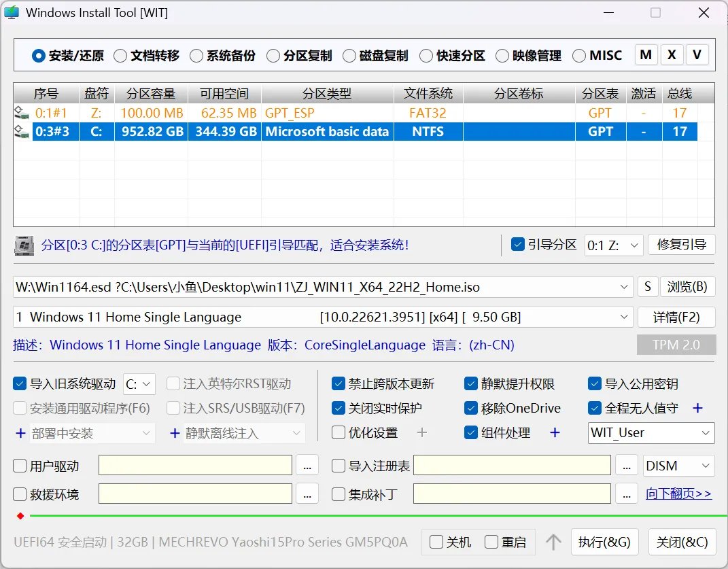Screen dimensions: 728x569
Task: Click browse button for 导入注册表 path
Action: click(626, 466)
